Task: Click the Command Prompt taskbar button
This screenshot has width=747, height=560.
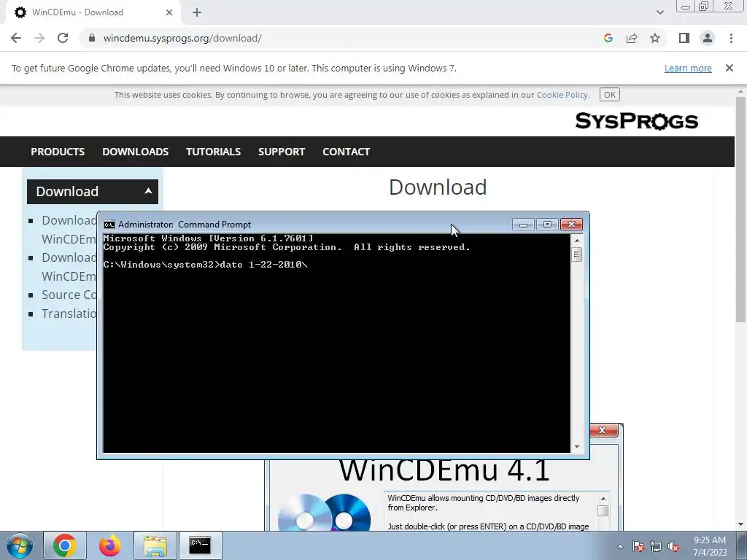Action: 200,545
